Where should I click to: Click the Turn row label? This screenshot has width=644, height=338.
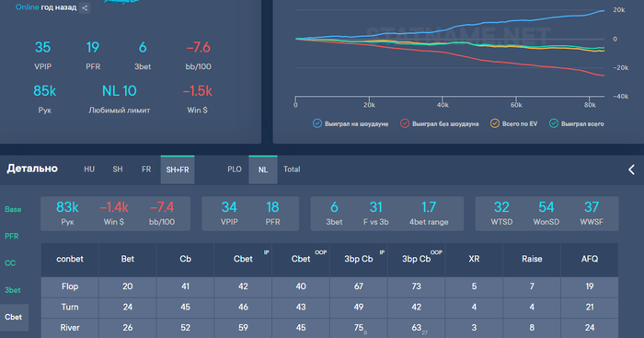pos(70,308)
